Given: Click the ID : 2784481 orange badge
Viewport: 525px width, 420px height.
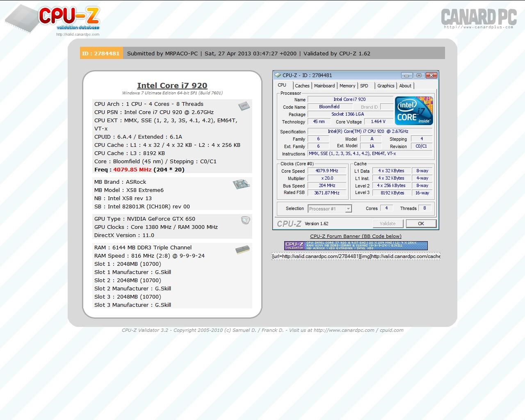Looking at the screenshot, I should point(101,53).
